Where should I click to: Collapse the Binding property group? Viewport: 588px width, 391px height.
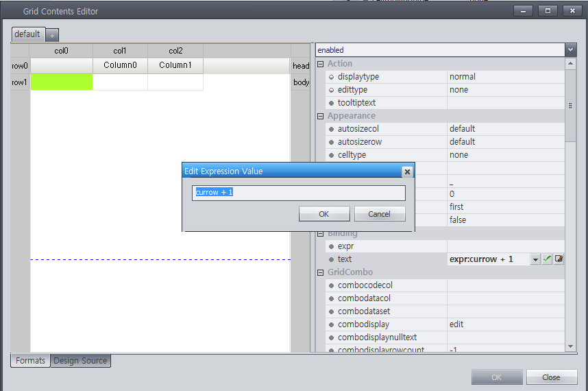pos(320,234)
